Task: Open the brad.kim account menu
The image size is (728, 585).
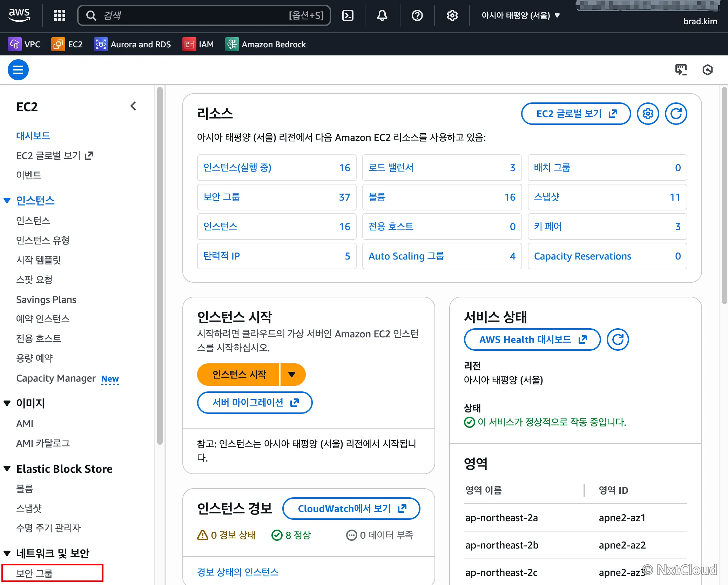Action: [x=700, y=21]
